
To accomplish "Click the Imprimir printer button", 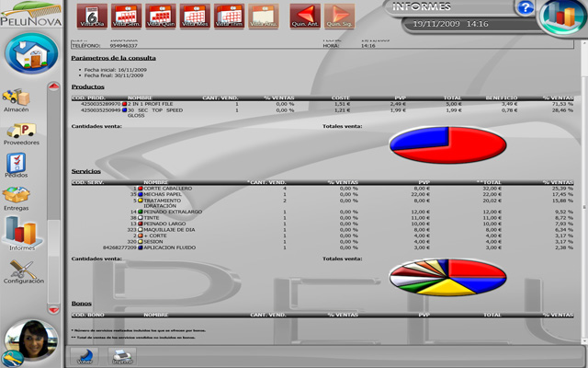I will pos(122,356).
